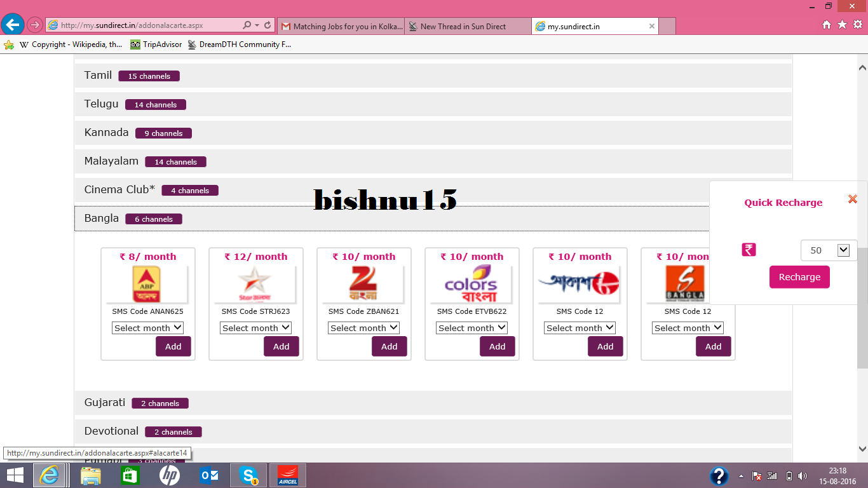Screen dimensions: 868x488
Task: Click the pink Recharge button
Action: click(x=799, y=277)
